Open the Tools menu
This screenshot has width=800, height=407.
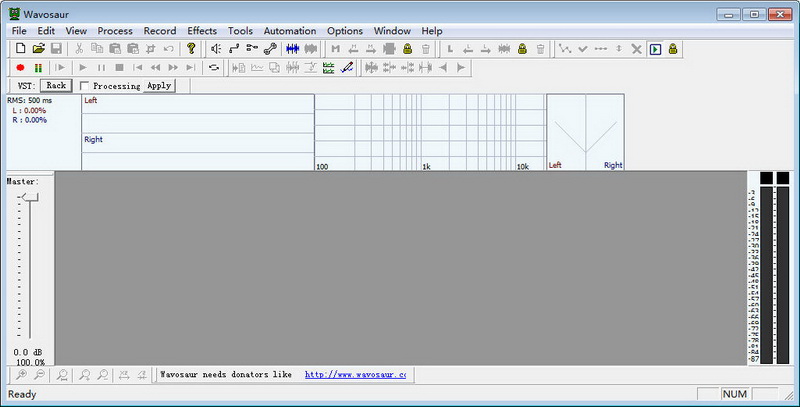(x=240, y=31)
